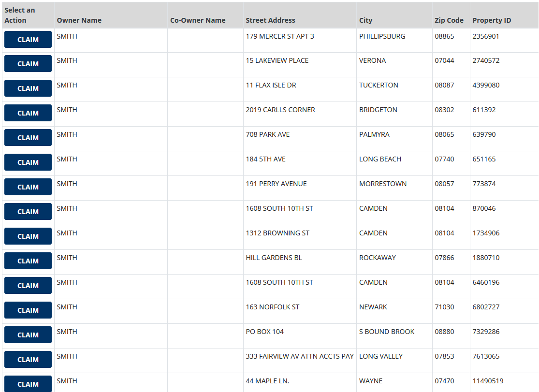Select CLAIM for 708 Park Ave Palmyra
The height and width of the screenshot is (392, 539).
tap(28, 138)
